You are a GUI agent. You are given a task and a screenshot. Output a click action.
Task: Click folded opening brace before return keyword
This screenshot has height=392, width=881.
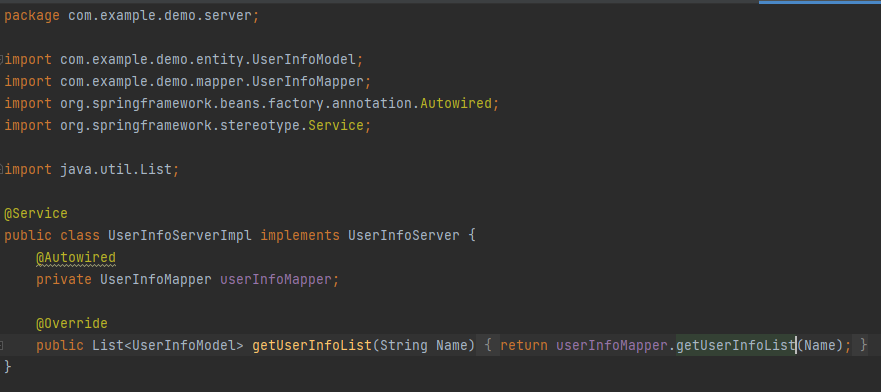coord(488,345)
